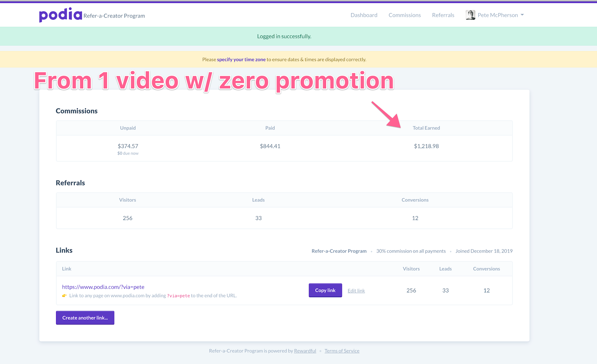Screen dimensions: 597x364
Task: Select the 33 leads value in Referrals table
Action: pos(259,218)
